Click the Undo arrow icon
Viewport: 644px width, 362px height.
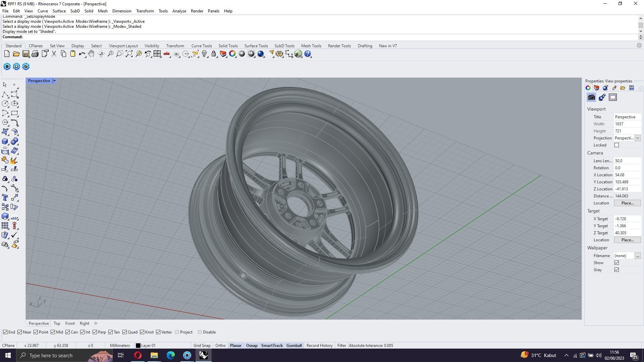(x=82, y=54)
